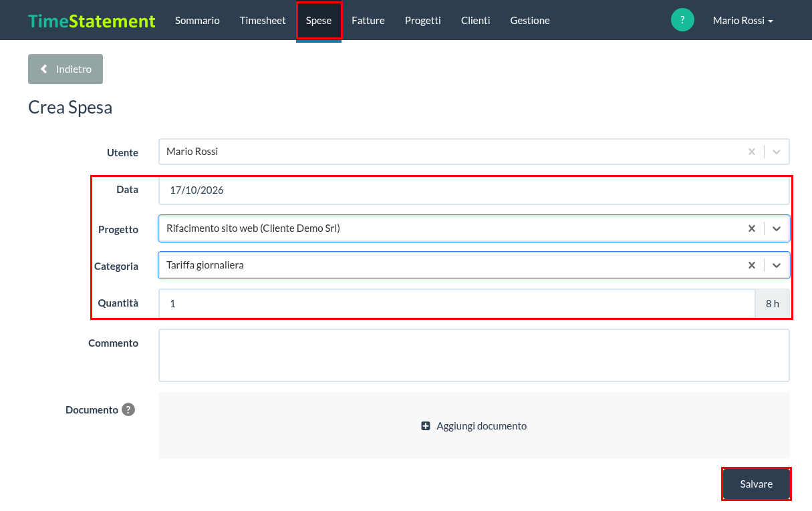The height and width of the screenshot is (511, 812).
Task: Clear the Progetto selection X icon
Action: pyautogui.click(x=752, y=228)
